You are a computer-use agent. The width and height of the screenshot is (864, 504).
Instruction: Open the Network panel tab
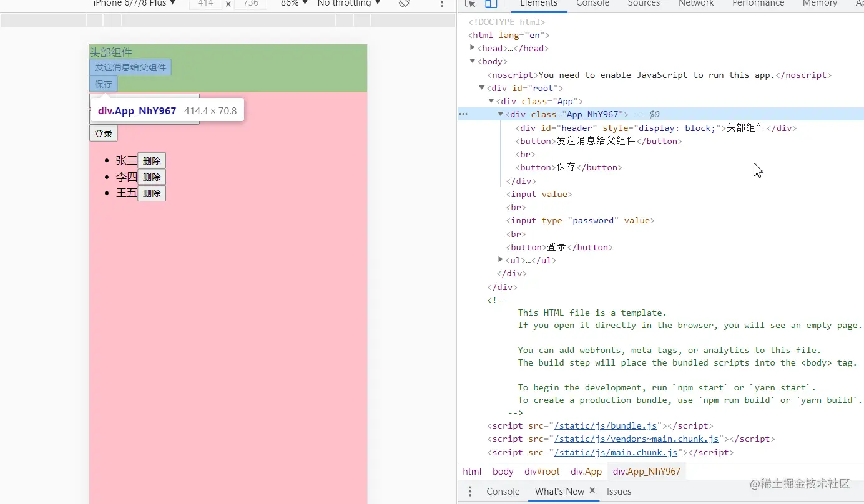point(696,3)
